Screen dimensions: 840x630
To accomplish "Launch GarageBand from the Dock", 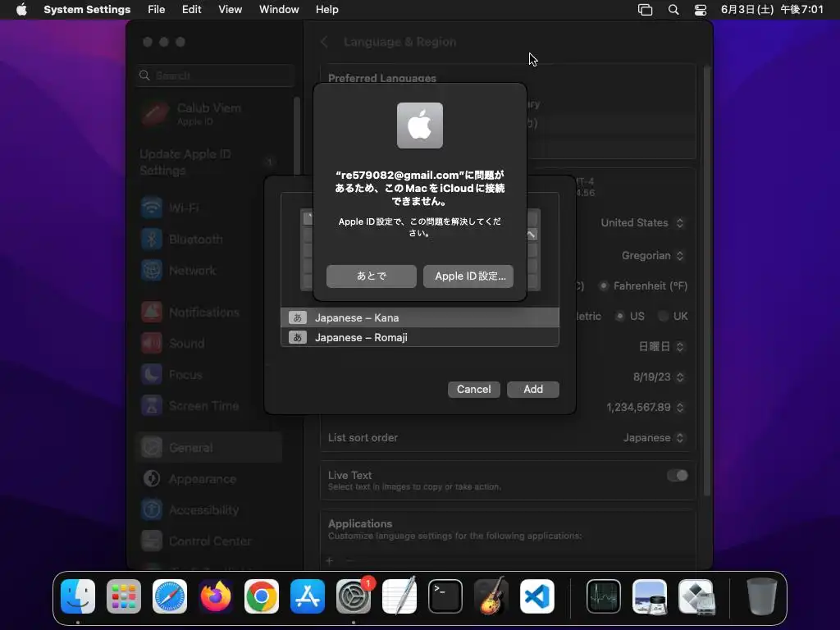I will [x=491, y=596].
